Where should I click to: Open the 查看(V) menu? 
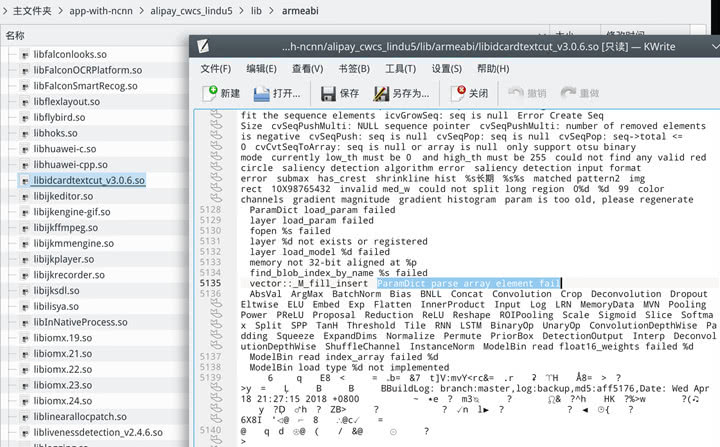pos(308,69)
